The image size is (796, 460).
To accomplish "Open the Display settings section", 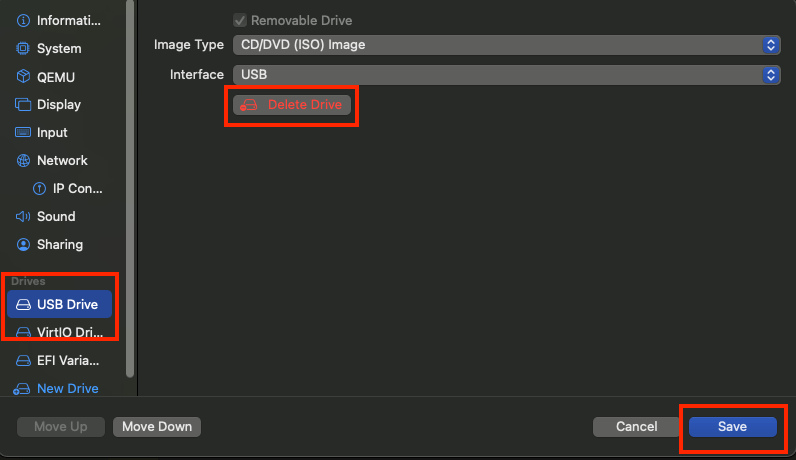I will point(59,105).
